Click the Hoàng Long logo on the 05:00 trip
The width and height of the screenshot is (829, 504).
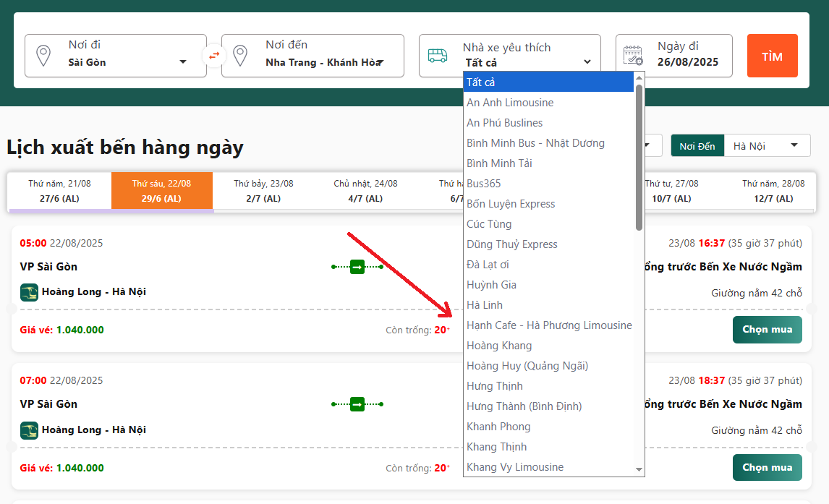coord(29,292)
